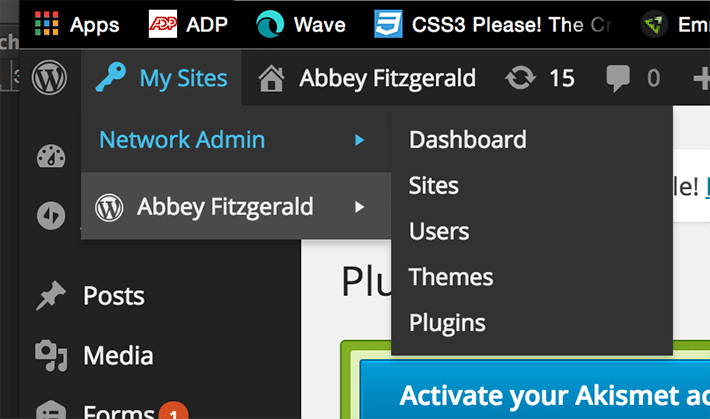Open the Wave bookmark
Viewport: 710px width, 419px height.
pos(301,24)
